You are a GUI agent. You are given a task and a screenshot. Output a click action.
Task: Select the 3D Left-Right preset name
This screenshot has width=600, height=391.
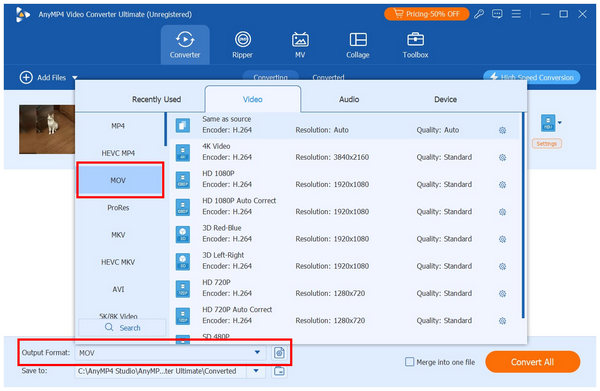tap(223, 255)
